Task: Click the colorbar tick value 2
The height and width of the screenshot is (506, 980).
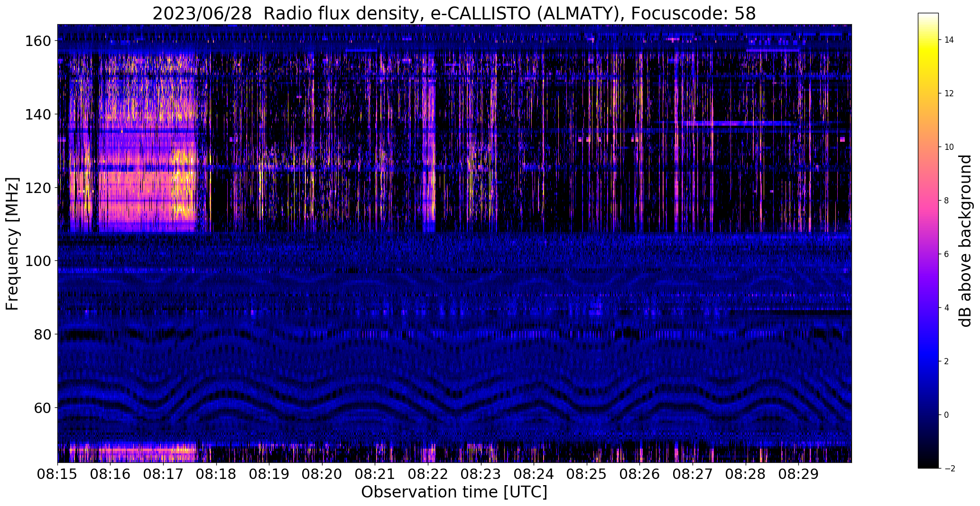Action: point(947,361)
